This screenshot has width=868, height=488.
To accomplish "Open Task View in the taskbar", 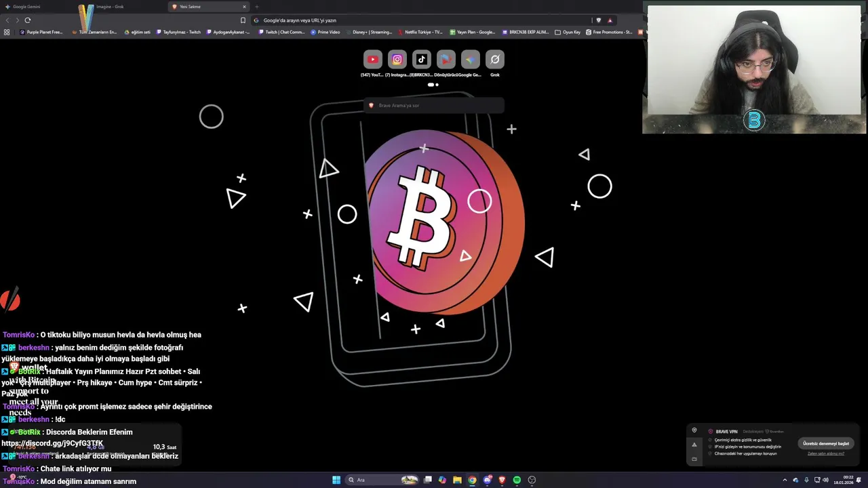I will click(428, 480).
